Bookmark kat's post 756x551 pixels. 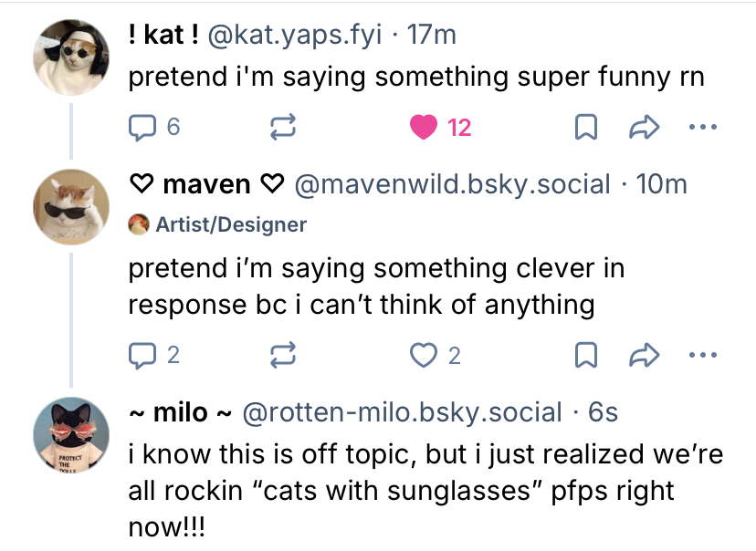coord(584,128)
